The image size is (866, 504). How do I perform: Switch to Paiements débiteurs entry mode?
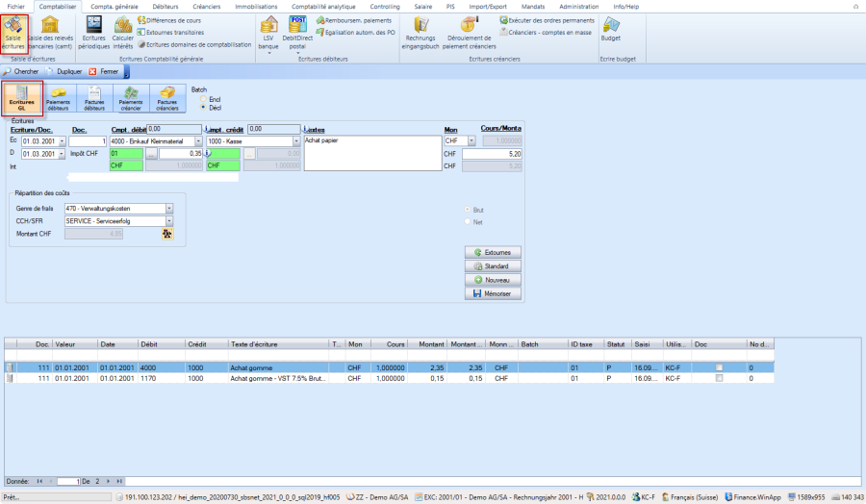(x=58, y=99)
